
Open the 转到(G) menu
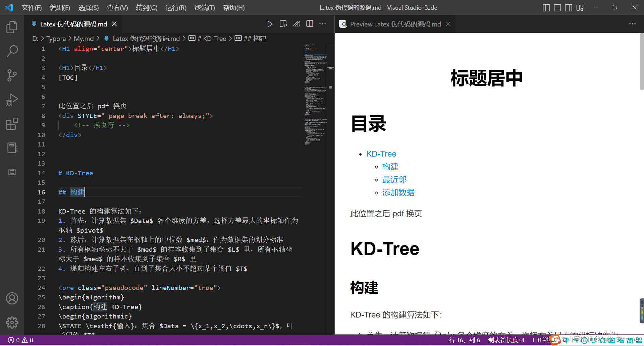click(147, 8)
